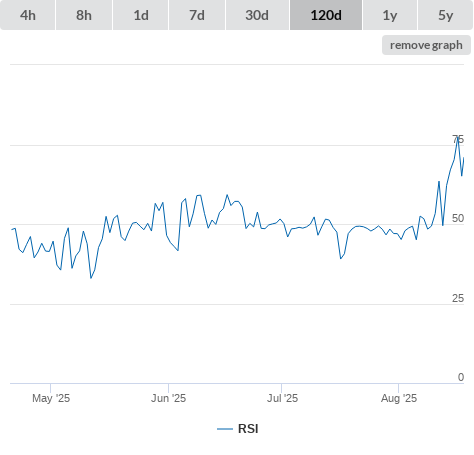The image size is (474, 455).
Task: Click the Jul '25 axis label
Action: tap(282, 398)
